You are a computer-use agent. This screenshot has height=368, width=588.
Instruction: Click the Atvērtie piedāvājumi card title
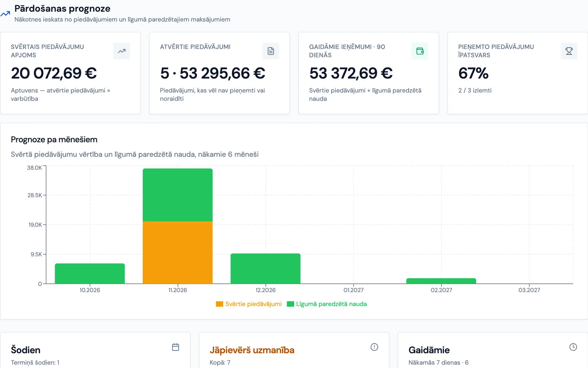[x=195, y=47]
